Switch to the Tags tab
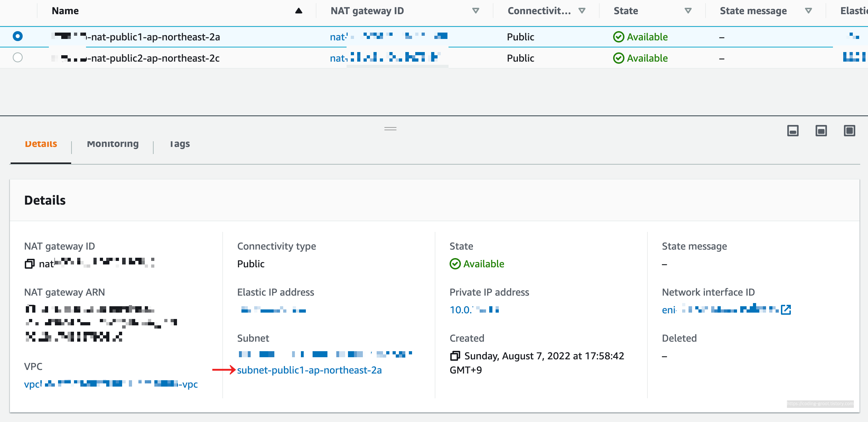This screenshot has height=422, width=868. coord(180,144)
